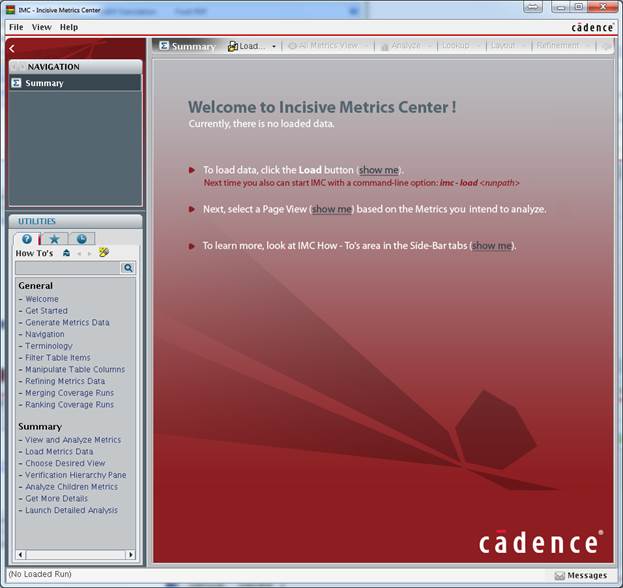This screenshot has width=623, height=588.
Task: Open the How To's help tab icon
Action: click(x=27, y=239)
